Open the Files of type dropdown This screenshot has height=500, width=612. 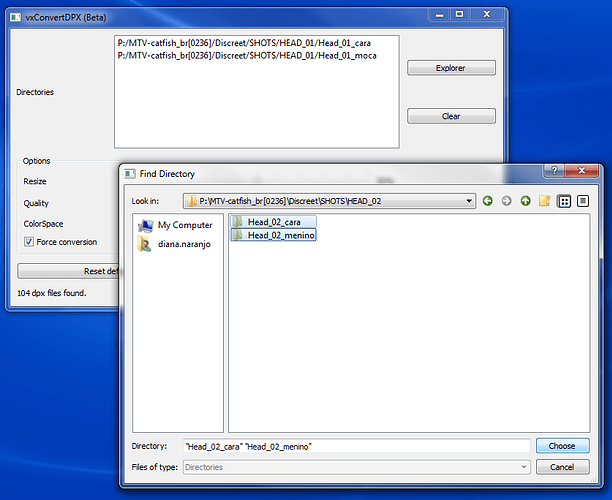pyautogui.click(x=523, y=467)
